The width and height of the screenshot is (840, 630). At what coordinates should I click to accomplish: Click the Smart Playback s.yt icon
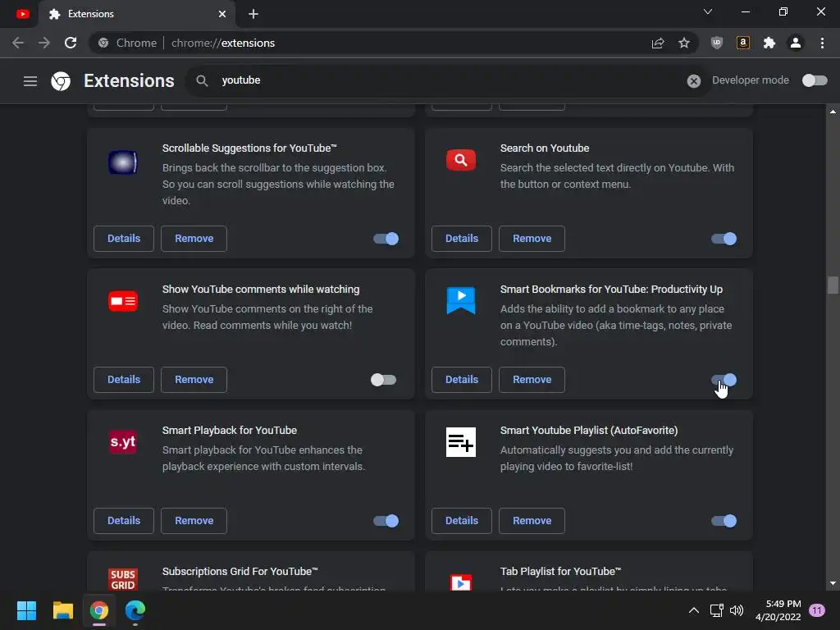123,442
